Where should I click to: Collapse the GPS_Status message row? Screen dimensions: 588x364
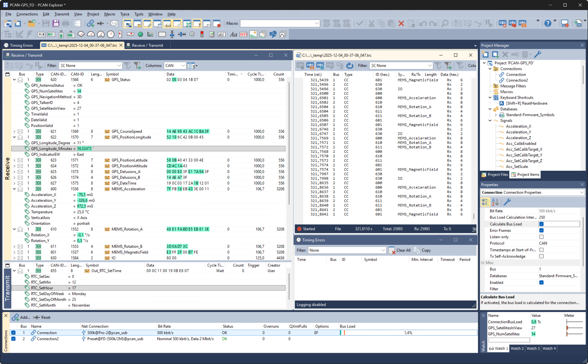coord(14,80)
